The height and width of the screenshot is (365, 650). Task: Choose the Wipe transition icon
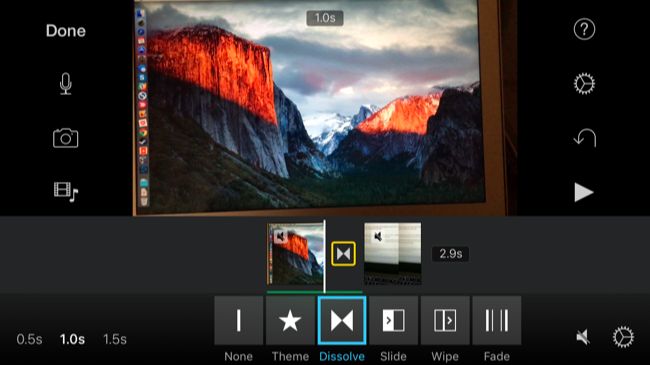tap(445, 320)
